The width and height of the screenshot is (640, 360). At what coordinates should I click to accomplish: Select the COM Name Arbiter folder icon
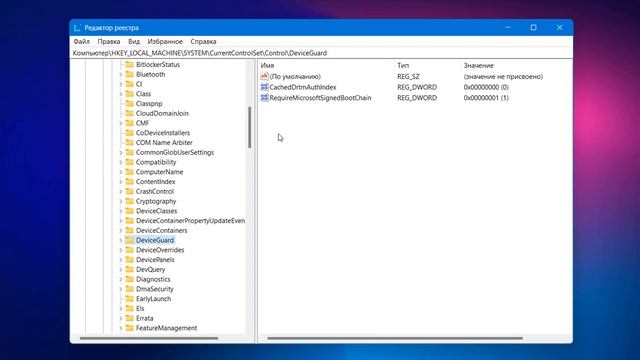[x=130, y=143]
